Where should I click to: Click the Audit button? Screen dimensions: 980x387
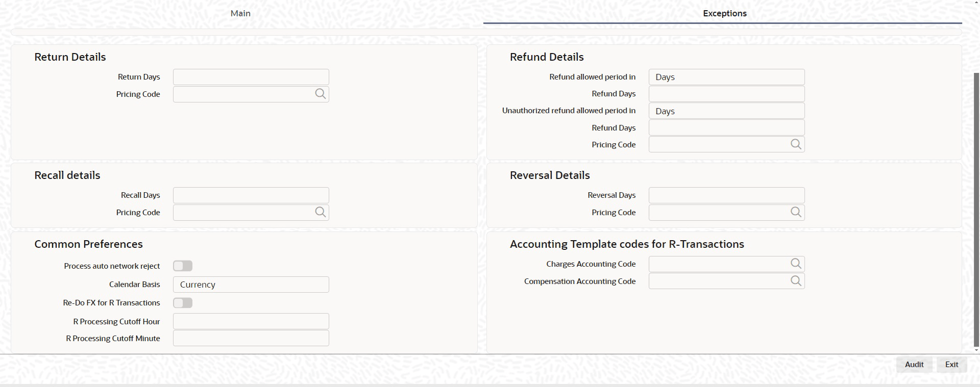point(914,365)
